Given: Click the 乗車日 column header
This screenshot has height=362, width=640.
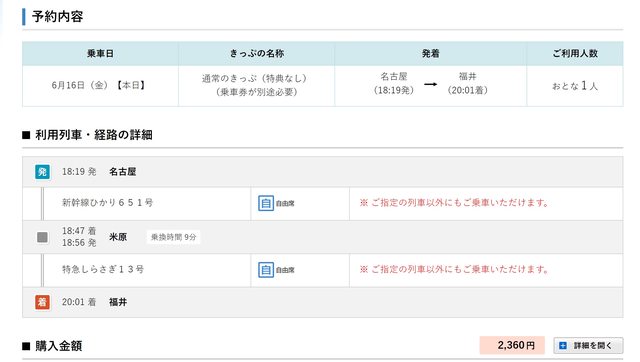Looking at the screenshot, I should [100, 53].
